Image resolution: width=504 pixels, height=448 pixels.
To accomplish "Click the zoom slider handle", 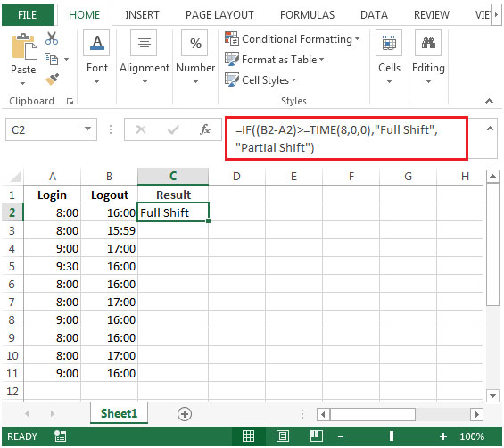I will point(392,436).
